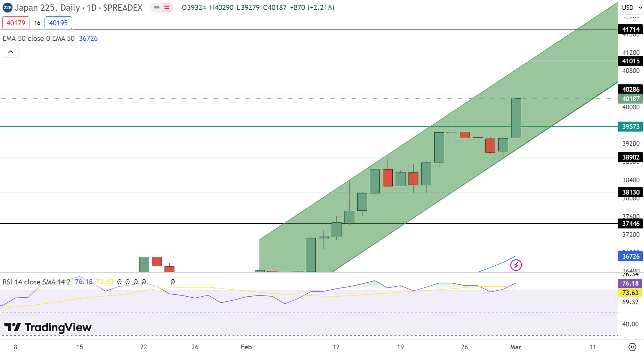Click the 38130 horizontal line price label
644x353 pixels.
630,192
